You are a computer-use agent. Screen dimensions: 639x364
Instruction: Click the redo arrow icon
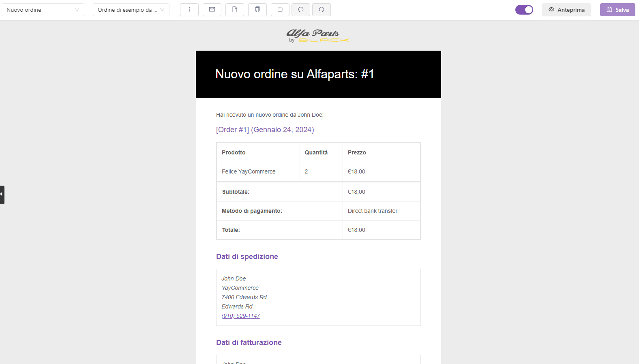click(322, 10)
